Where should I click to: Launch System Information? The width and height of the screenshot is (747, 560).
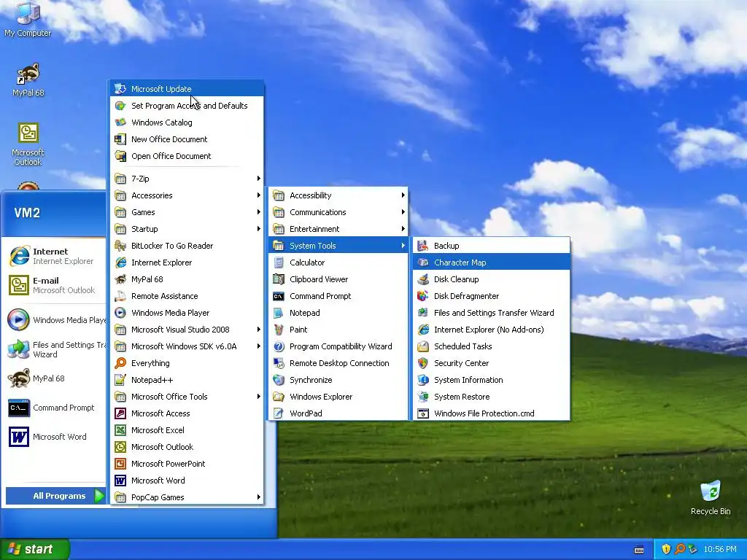(491, 380)
